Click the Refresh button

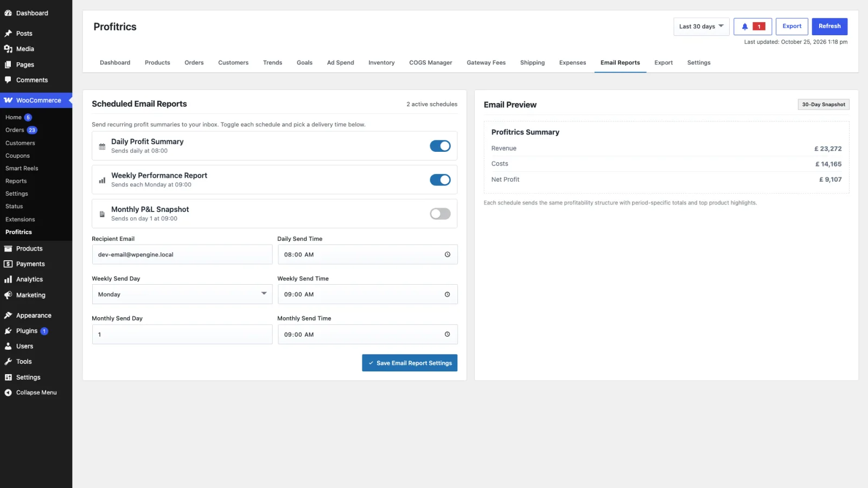pyautogui.click(x=829, y=27)
